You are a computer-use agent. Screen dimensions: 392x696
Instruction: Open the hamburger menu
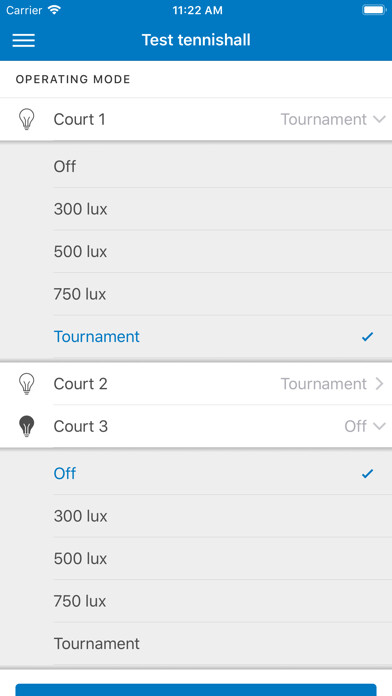pos(24,40)
